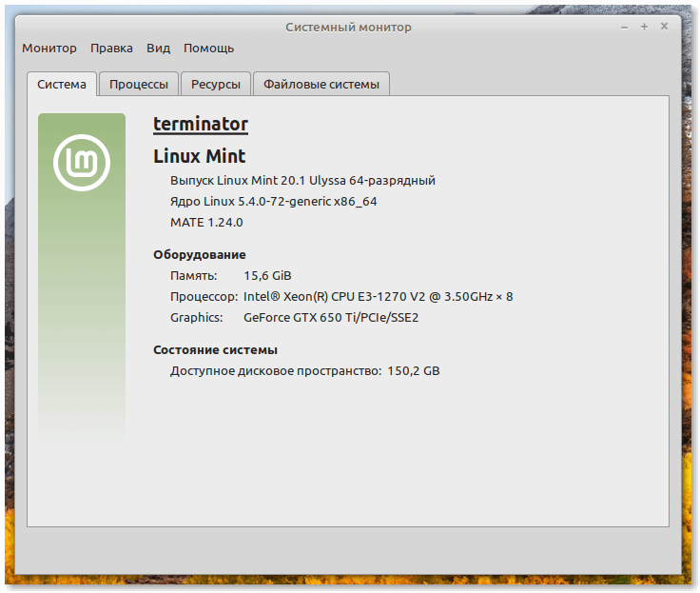Viewport: 700px width, 593px height.
Task: Click the Ядро Linux 5.4.0-72-generic line
Action: pyautogui.click(x=273, y=202)
